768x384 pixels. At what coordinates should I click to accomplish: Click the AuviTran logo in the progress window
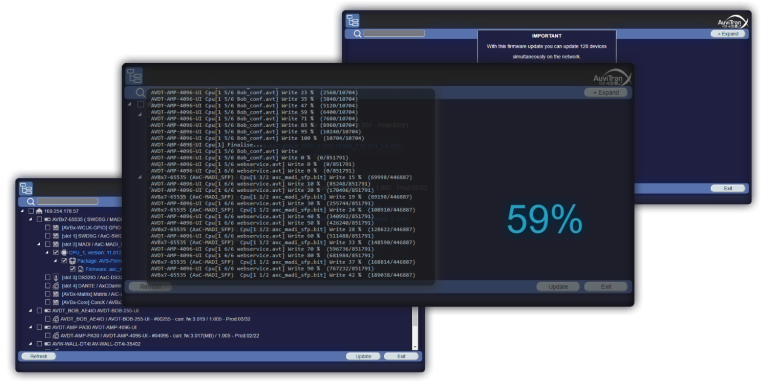tap(612, 78)
